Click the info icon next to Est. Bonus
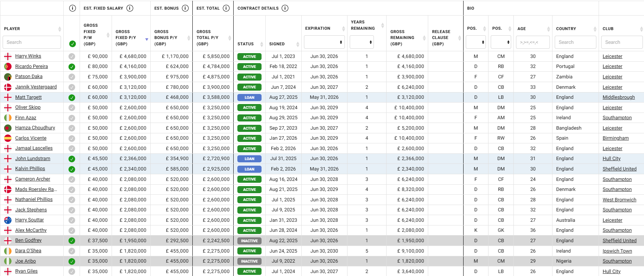644x276 pixels. [x=185, y=8]
